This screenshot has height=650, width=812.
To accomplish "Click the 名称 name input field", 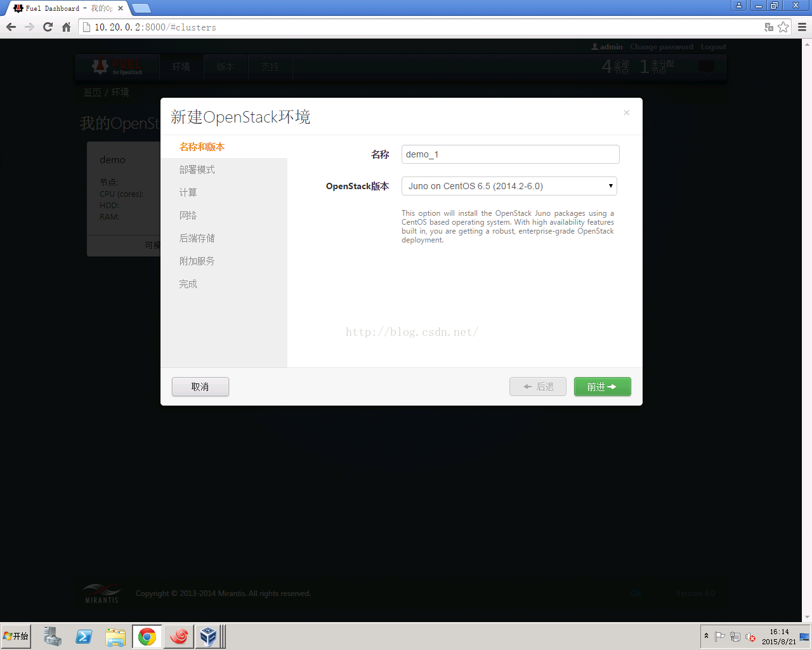I will [510, 154].
